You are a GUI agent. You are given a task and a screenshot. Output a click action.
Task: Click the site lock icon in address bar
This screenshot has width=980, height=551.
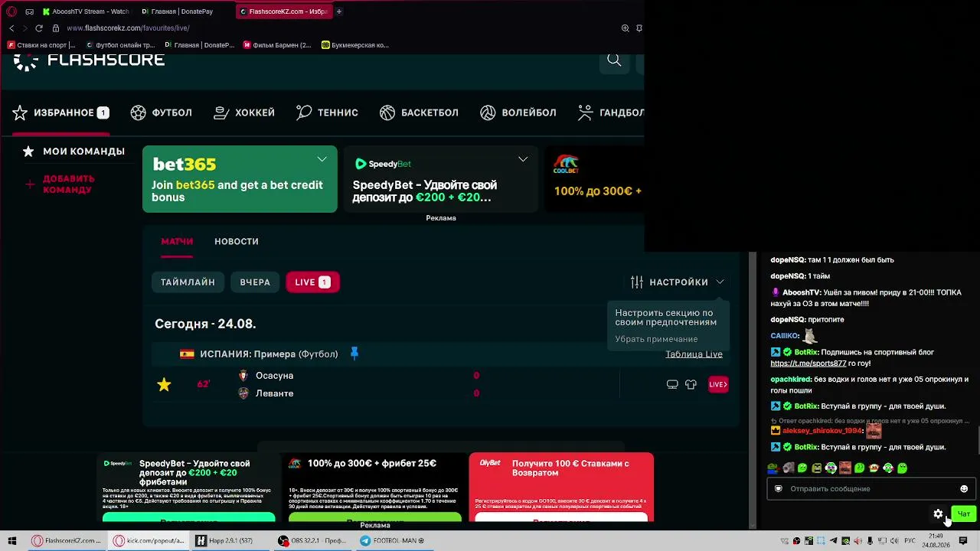pos(56,28)
